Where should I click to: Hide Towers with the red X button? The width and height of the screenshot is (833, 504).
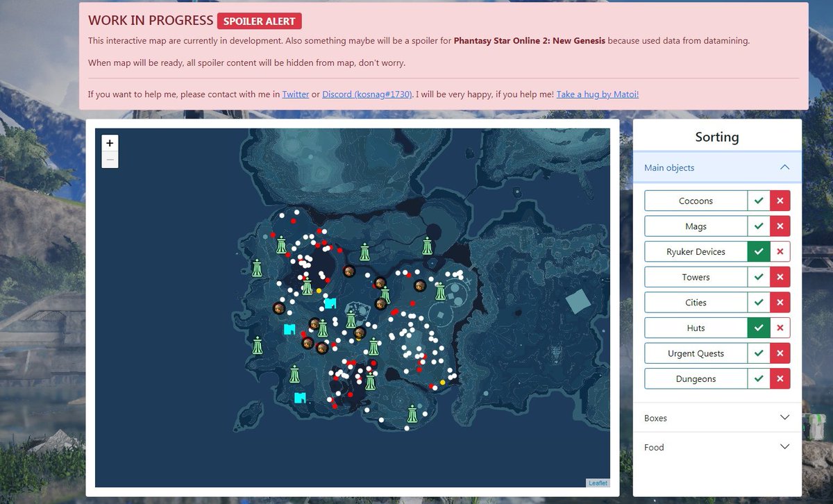point(780,277)
